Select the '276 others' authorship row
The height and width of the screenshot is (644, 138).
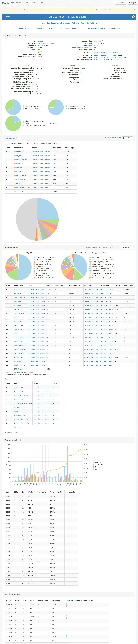click(41, 191)
